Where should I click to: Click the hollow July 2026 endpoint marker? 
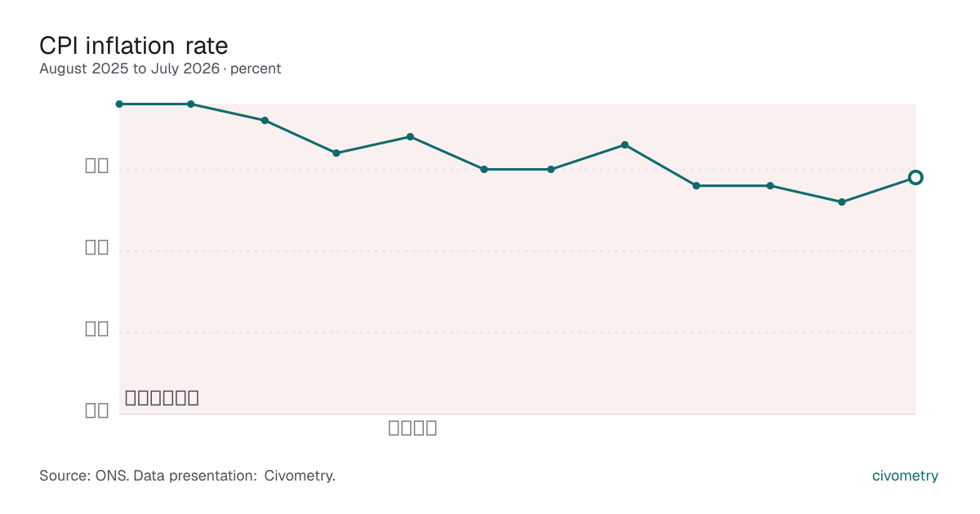[x=915, y=177]
